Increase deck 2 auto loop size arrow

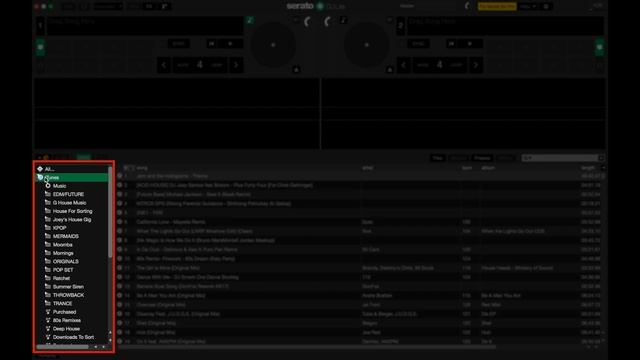pyautogui.click(x=476, y=65)
